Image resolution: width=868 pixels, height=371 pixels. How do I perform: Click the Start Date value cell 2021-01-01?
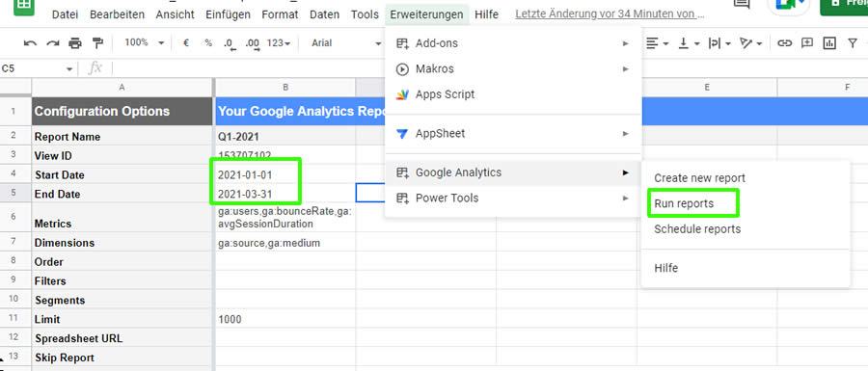tap(285, 175)
